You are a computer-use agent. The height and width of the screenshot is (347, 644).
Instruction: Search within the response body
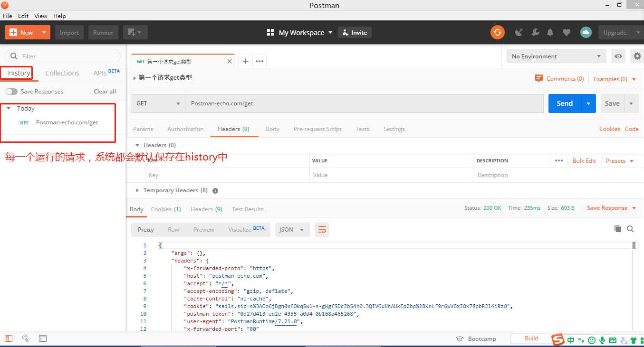[630, 229]
